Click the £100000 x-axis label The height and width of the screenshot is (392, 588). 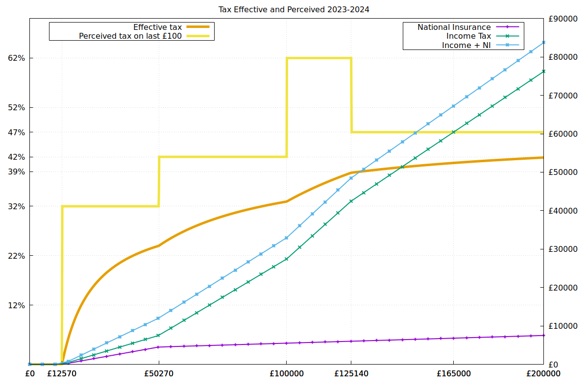coord(287,373)
